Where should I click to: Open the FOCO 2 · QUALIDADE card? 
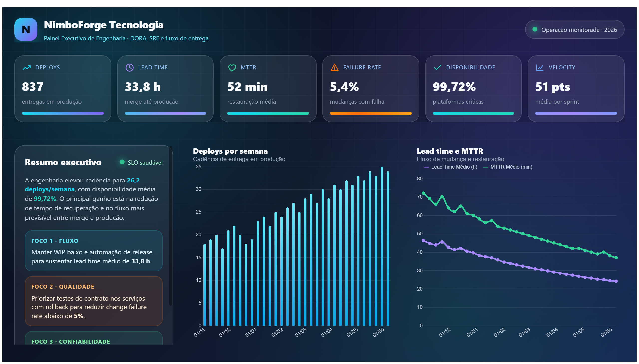[94, 301]
